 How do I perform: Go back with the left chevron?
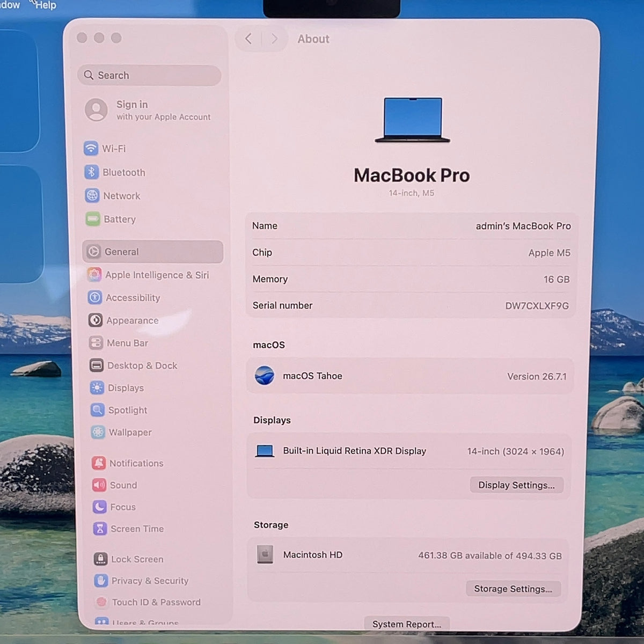[248, 39]
